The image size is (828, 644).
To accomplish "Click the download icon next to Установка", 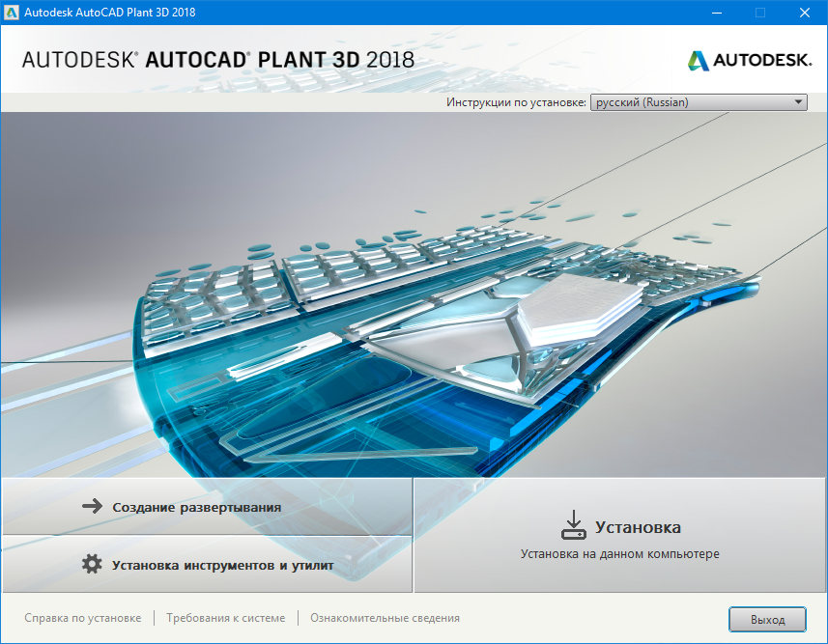I will pos(574,524).
